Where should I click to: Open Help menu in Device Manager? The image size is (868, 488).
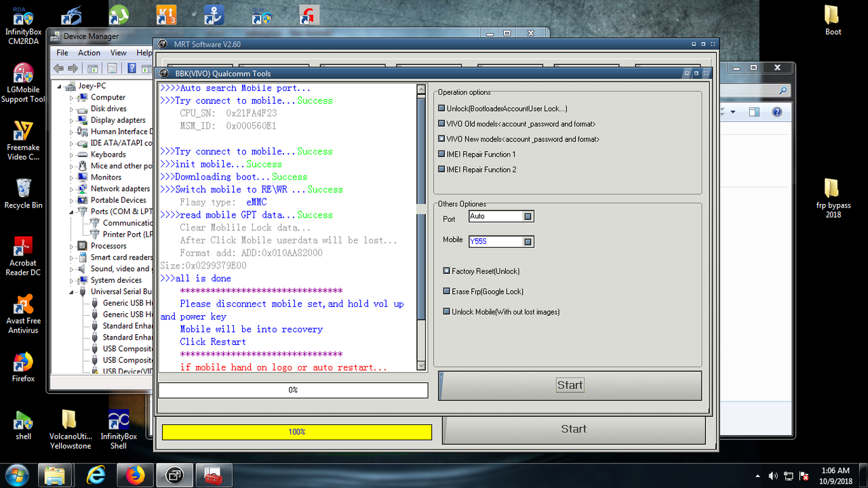coord(144,53)
